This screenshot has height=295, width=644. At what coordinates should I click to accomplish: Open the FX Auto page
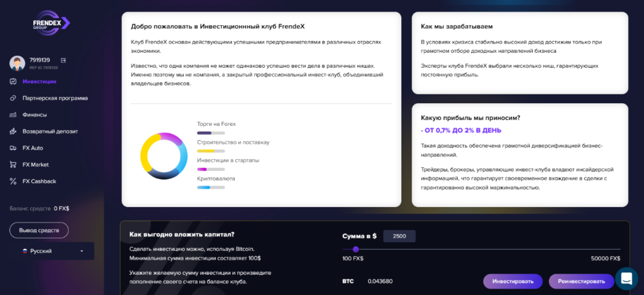pyautogui.click(x=33, y=148)
